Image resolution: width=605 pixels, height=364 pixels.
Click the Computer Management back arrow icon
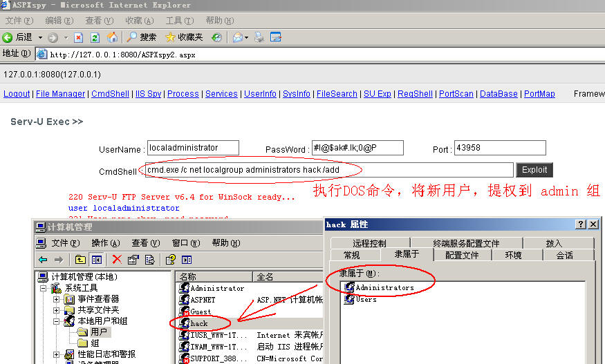click(43, 260)
